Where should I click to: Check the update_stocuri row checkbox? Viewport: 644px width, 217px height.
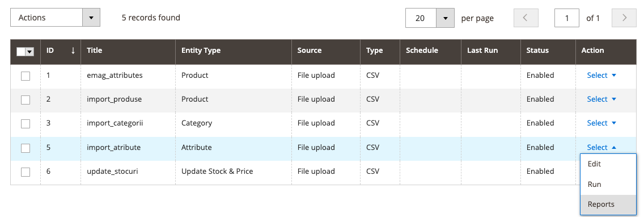pos(26,172)
